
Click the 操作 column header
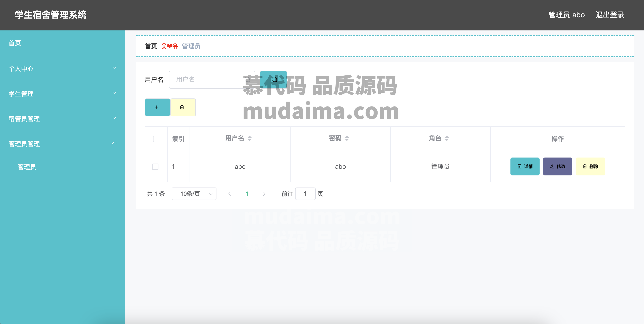[558, 139]
